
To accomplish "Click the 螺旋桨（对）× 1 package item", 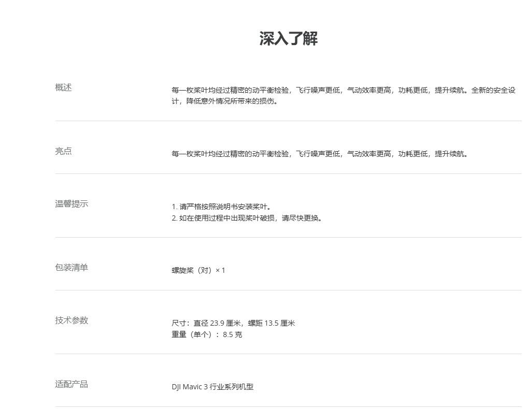I will [198, 270].
